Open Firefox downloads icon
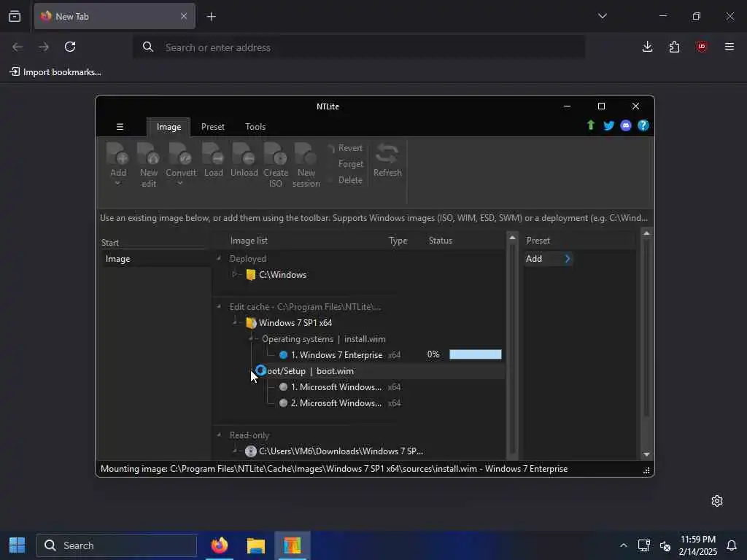 click(x=647, y=47)
